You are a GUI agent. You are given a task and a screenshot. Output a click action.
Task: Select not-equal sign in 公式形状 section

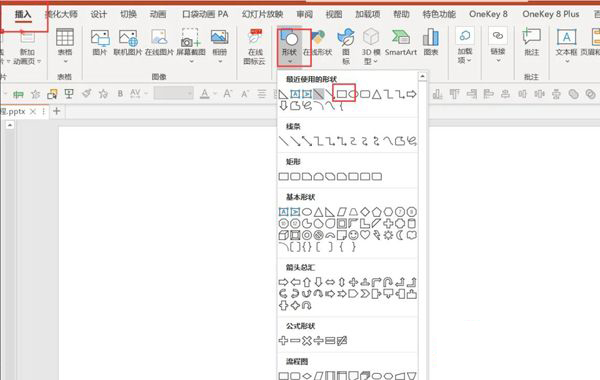pos(342,341)
